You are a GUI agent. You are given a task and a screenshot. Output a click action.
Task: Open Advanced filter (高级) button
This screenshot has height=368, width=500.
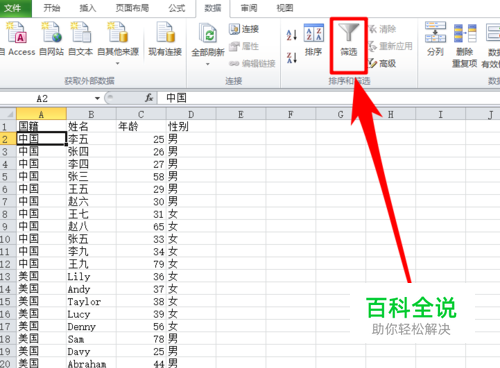(x=382, y=63)
